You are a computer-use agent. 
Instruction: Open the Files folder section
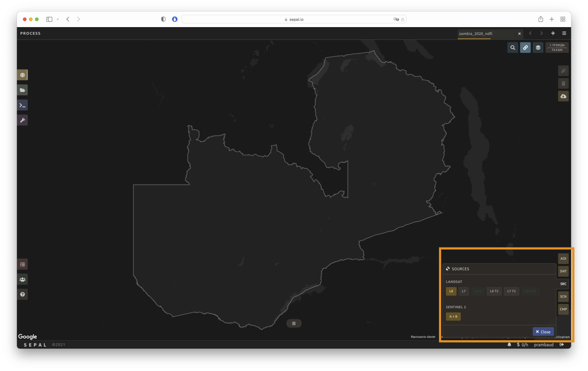22,90
